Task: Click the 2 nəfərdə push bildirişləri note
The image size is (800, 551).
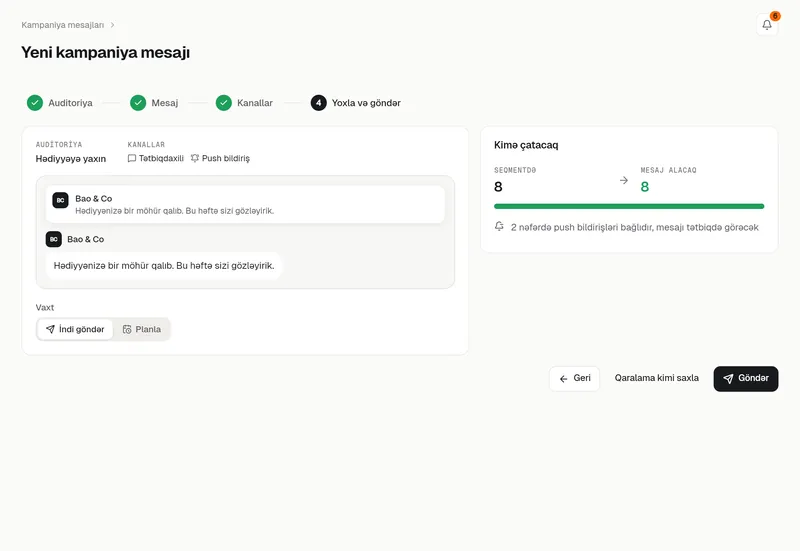Action: (635, 227)
